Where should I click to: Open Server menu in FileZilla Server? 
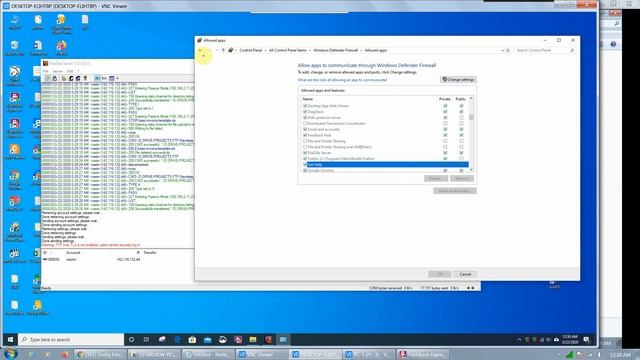pyautogui.click(x=58, y=71)
